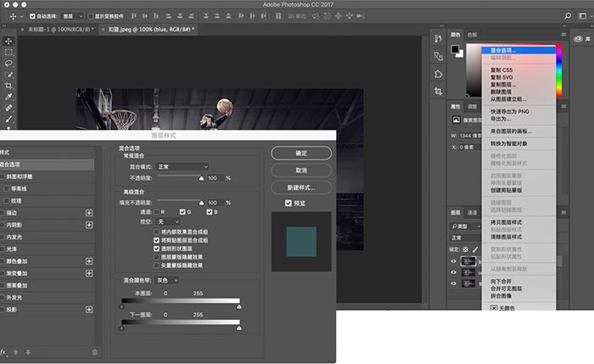Click the foreground color swatch in 颜色 panel
Viewport: 594px width, 364px height.
coord(456,49)
